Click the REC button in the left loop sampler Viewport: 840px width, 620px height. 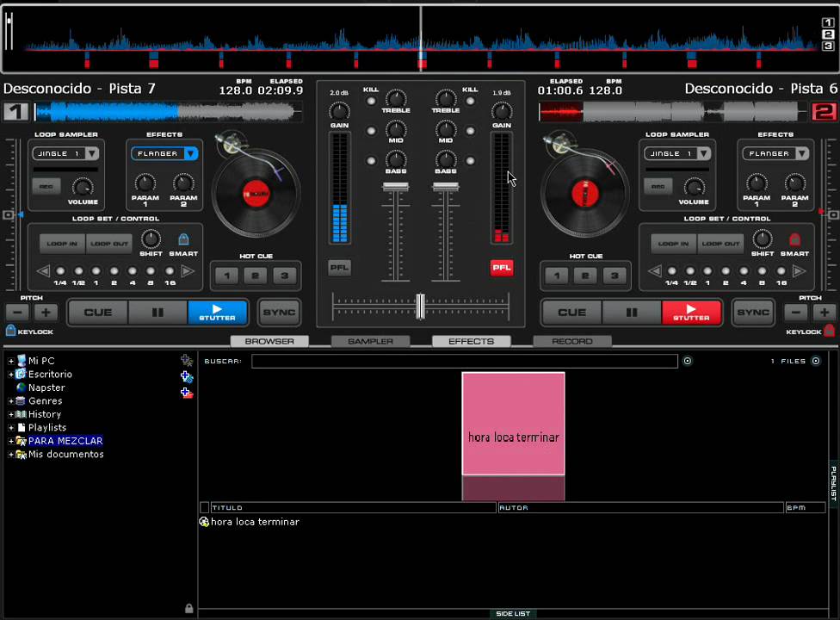[46, 186]
